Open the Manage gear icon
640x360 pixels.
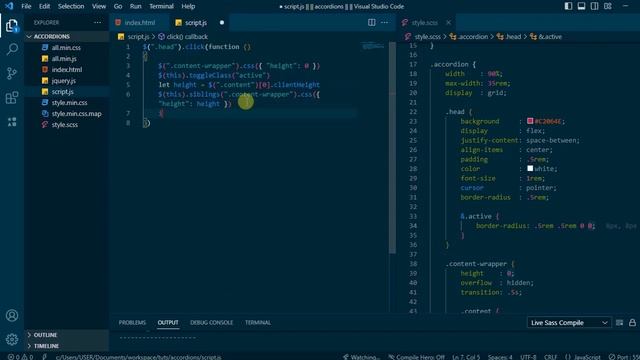pos(12,339)
